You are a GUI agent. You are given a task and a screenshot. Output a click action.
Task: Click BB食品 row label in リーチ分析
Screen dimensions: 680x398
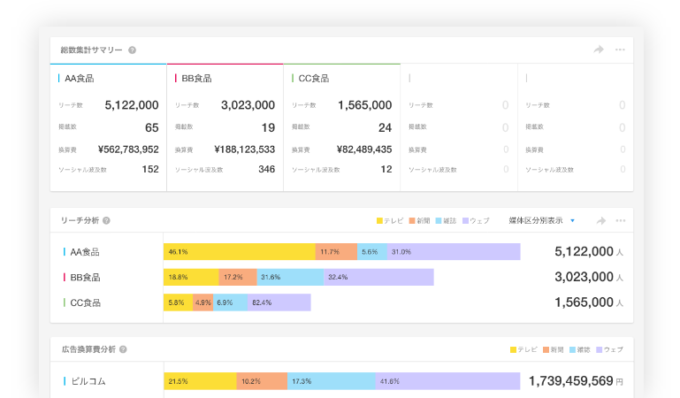[x=85, y=277]
